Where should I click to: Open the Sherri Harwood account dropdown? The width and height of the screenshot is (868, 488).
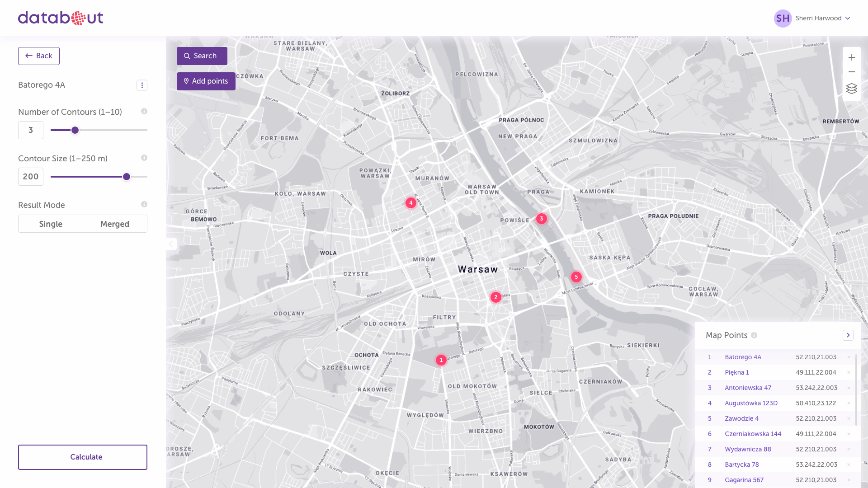click(812, 18)
